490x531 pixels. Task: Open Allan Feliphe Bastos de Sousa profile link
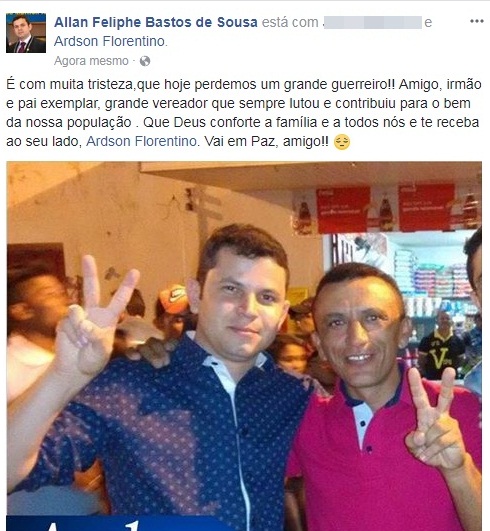tap(156, 22)
